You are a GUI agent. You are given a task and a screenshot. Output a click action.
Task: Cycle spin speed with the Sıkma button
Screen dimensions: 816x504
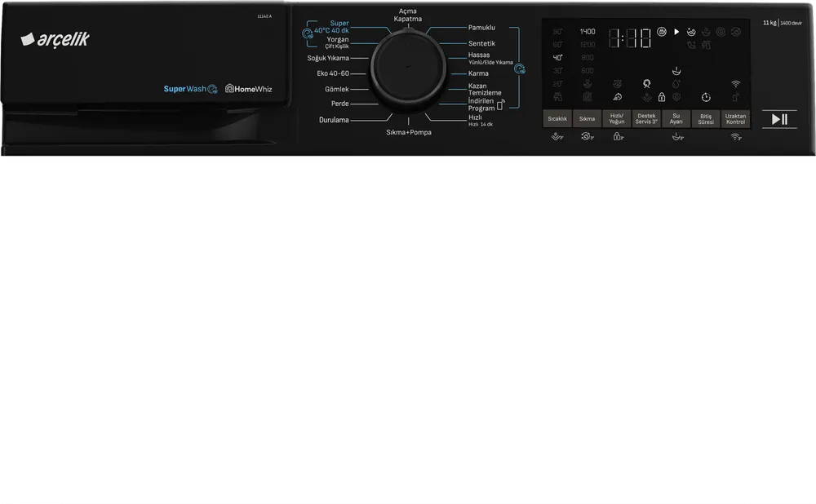(587, 118)
